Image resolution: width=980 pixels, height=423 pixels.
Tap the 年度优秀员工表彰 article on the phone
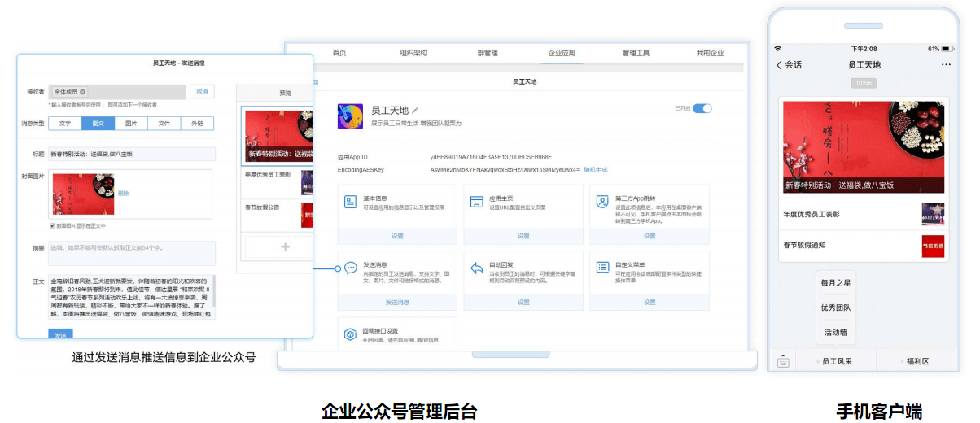point(863,215)
